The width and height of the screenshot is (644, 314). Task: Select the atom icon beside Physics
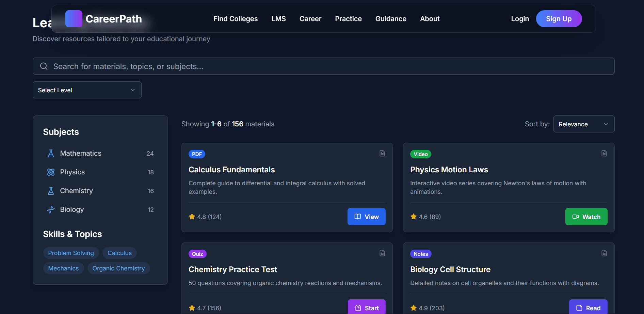click(x=51, y=172)
